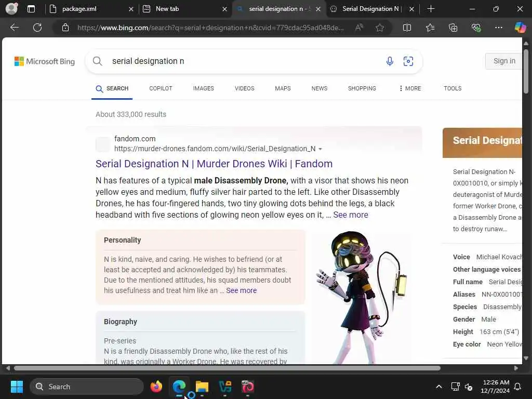The width and height of the screenshot is (532, 399).
Task: Click the vertical scrollbar thumb
Action: click(x=526, y=71)
